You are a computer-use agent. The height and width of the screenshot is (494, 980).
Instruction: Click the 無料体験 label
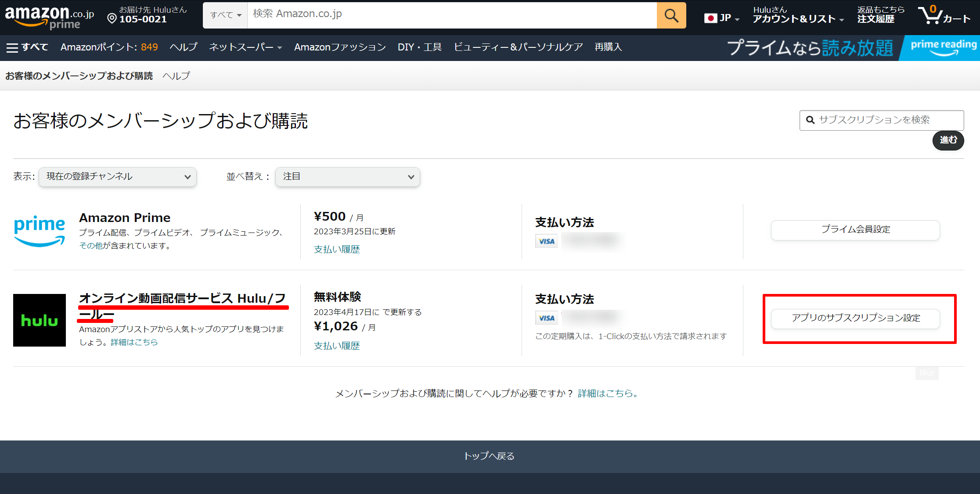[337, 297]
